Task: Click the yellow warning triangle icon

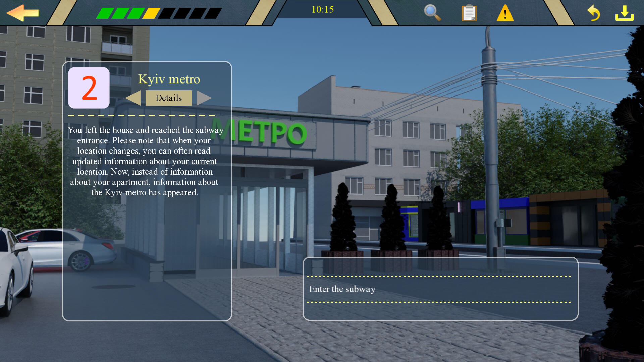Action: [x=505, y=14]
